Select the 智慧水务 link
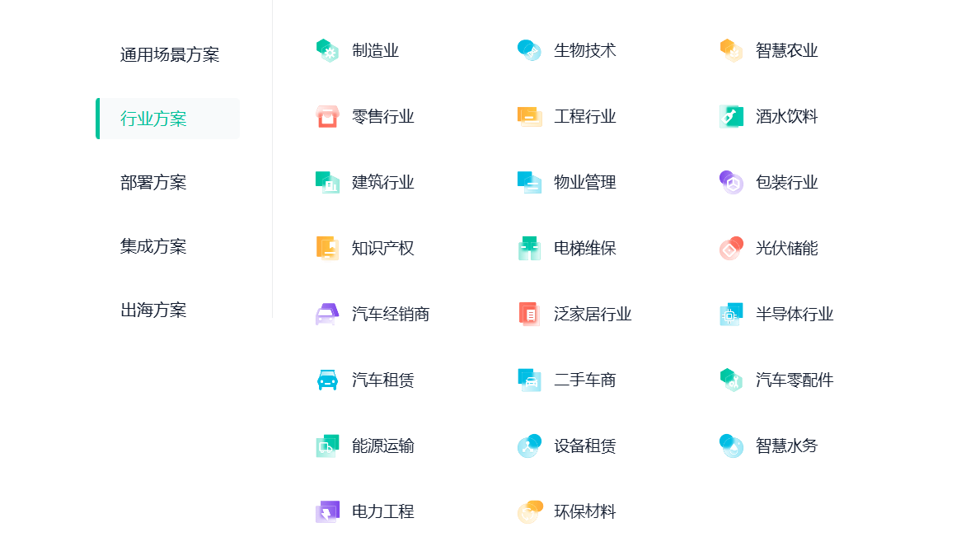The height and width of the screenshot is (560, 961). 786,446
